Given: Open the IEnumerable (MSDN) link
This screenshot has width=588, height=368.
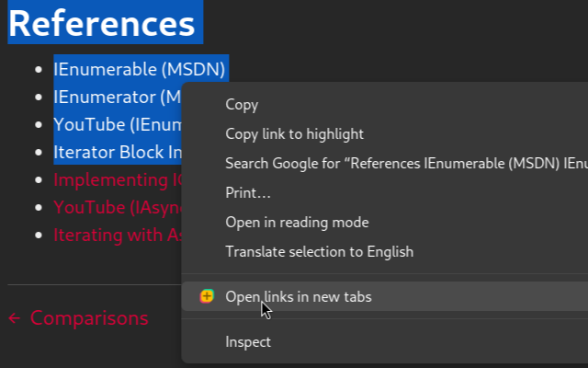Looking at the screenshot, I should (x=139, y=69).
